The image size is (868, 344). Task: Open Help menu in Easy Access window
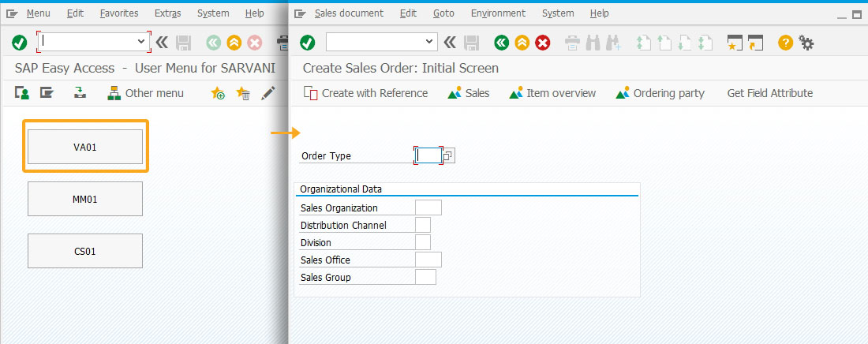[x=254, y=13]
